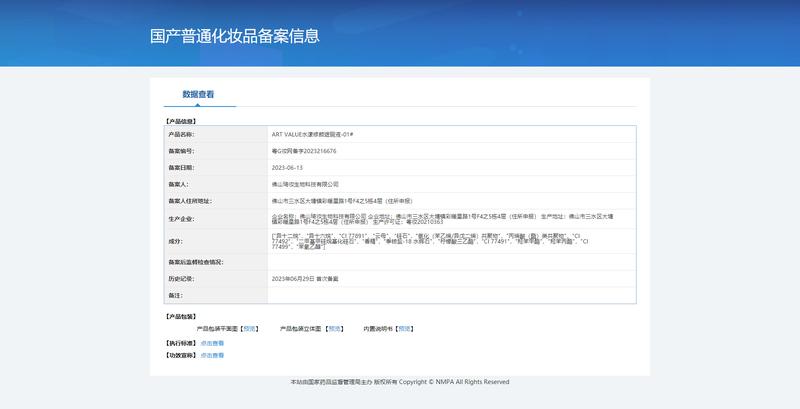This screenshot has height=409, width=800.
Task: Click the history entry 2023年06月29日 首次备案
Action: pos(305,279)
